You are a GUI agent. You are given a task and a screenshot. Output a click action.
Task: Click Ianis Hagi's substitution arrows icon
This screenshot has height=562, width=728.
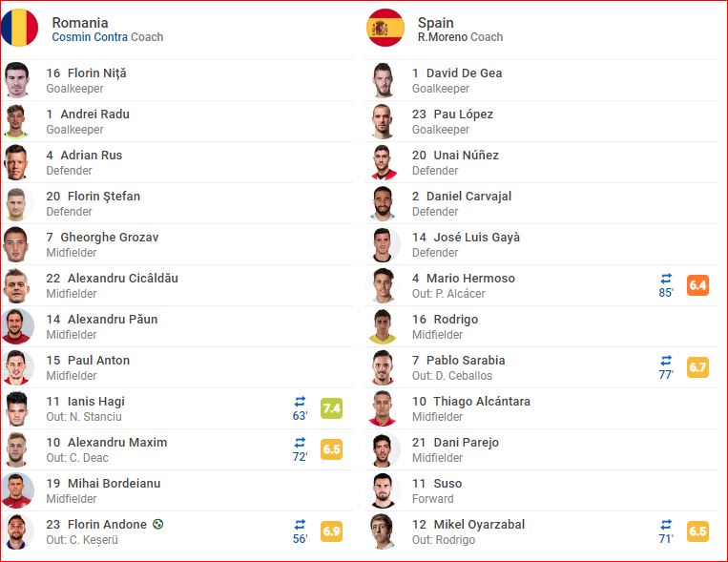(301, 402)
